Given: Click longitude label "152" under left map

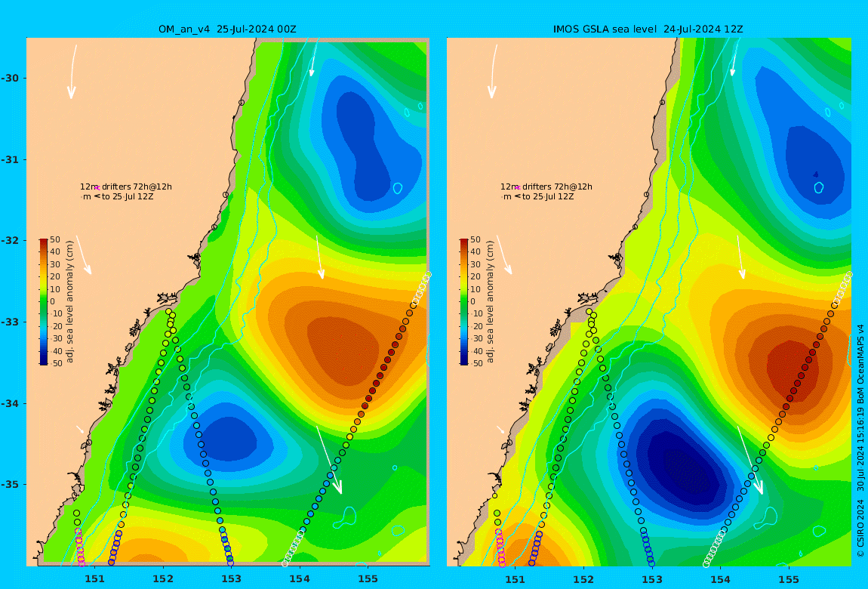Looking at the screenshot, I should (x=163, y=579).
